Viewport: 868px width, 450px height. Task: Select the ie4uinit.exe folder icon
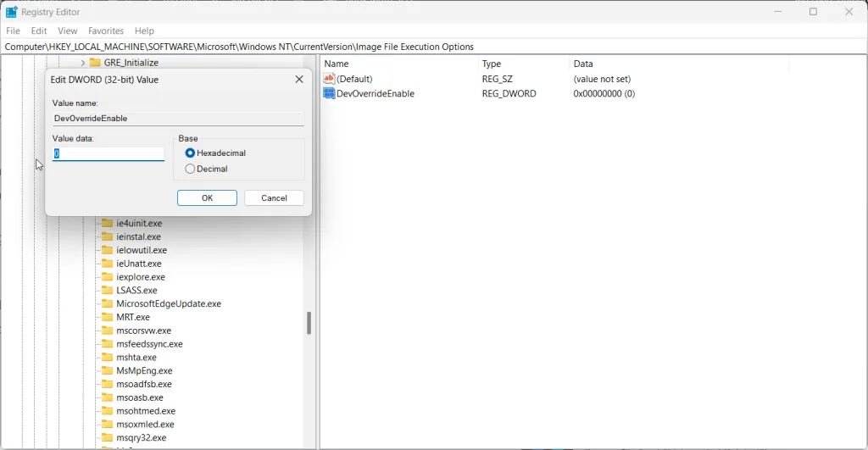click(x=108, y=223)
